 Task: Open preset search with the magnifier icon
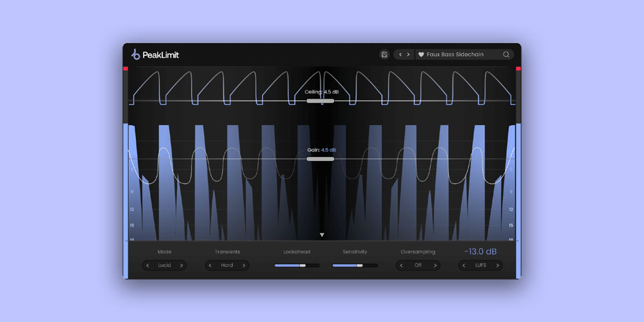click(x=506, y=55)
